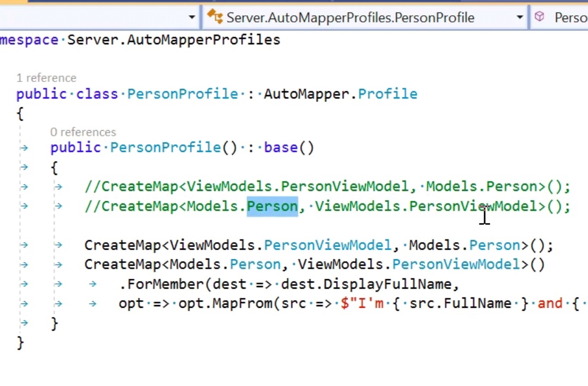
Task: Click the 'class' keyword in the declaration
Action: click(97, 94)
